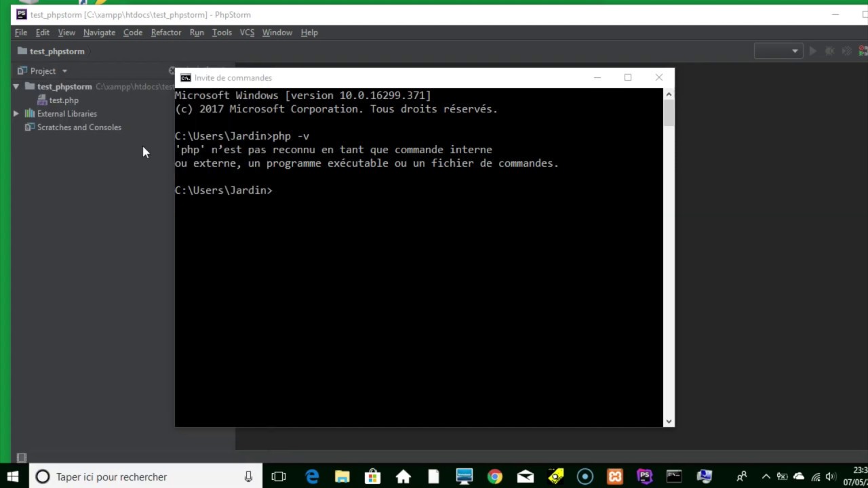Click the blank document icon in taskbar
868x488 pixels.
(433, 476)
